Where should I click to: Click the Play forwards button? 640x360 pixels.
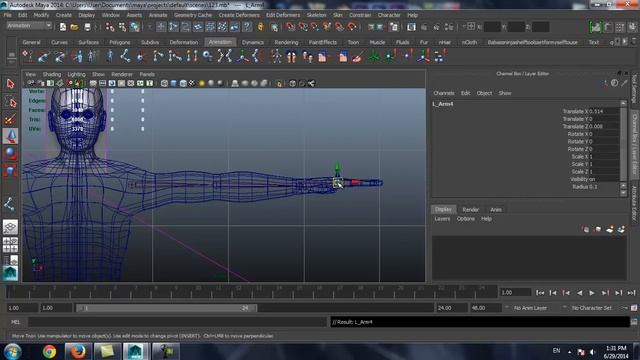[x=592, y=293]
